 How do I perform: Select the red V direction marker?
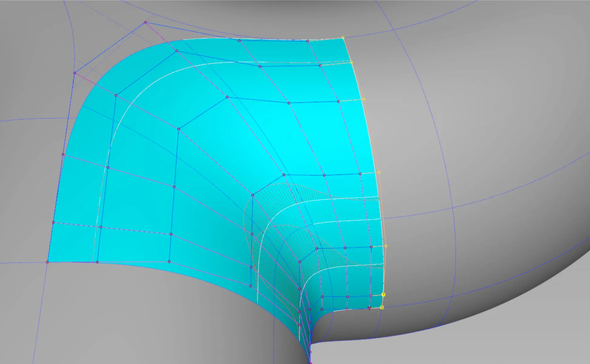point(369,308)
